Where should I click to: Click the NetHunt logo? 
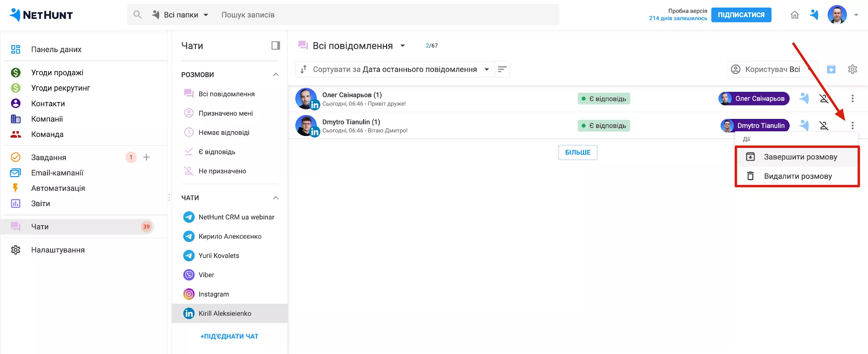pos(41,15)
